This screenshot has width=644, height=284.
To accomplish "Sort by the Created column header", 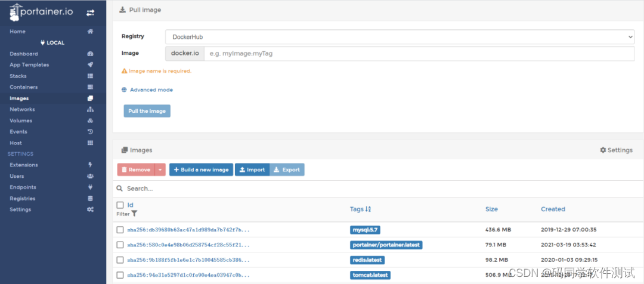I will 553,209.
